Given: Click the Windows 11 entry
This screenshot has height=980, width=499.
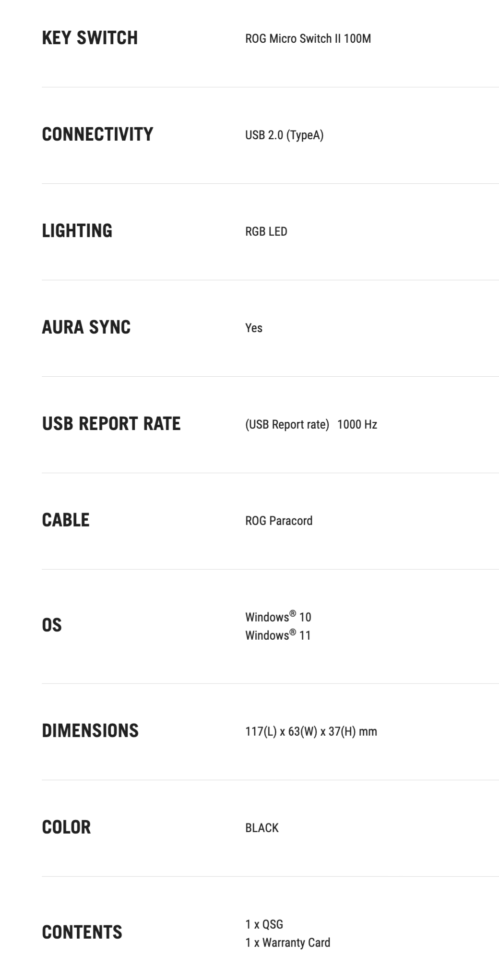Looking at the screenshot, I should [x=278, y=635].
